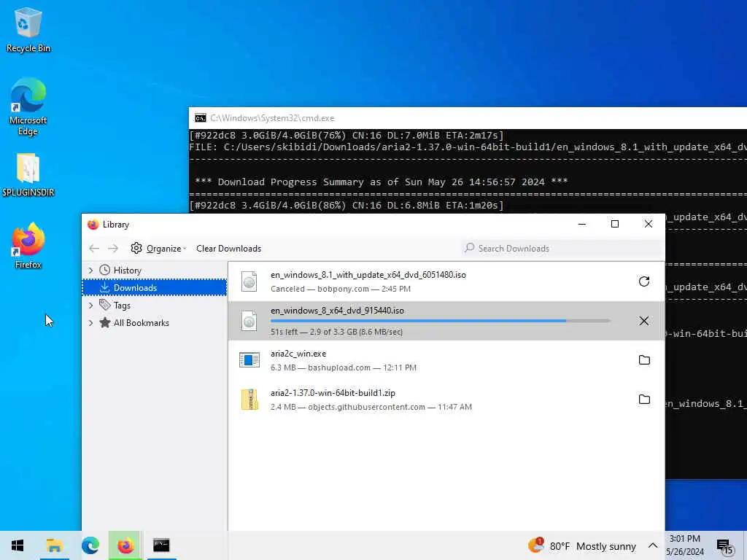
Task: Expand the Tags tree node
Action: click(91, 306)
